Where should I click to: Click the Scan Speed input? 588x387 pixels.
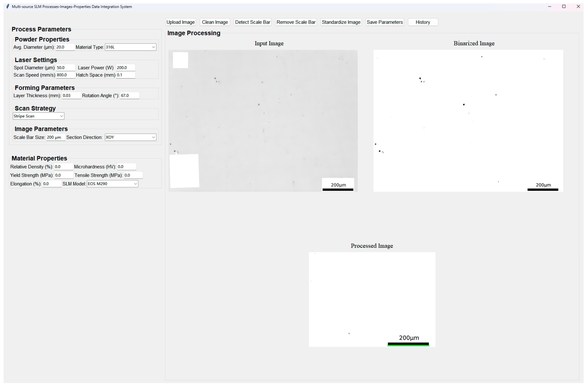pos(65,75)
